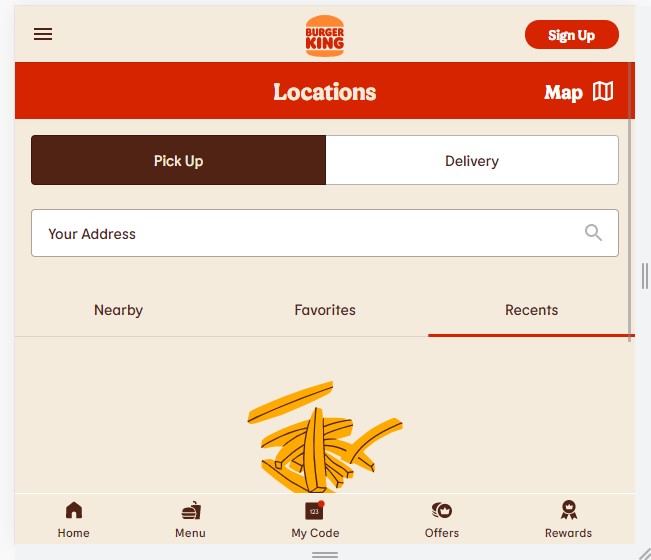Open the Map view icon
651x560 pixels.
coord(603,91)
